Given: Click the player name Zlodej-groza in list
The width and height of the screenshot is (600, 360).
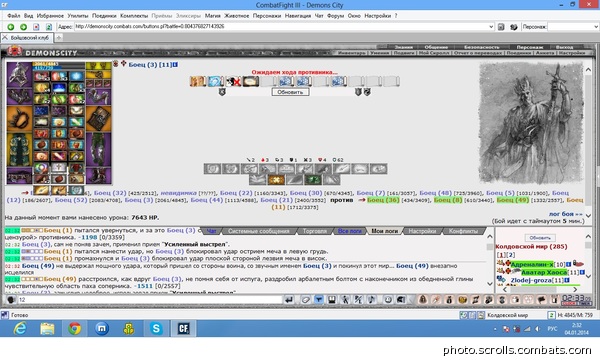Looking at the screenshot, I should tap(531, 280).
